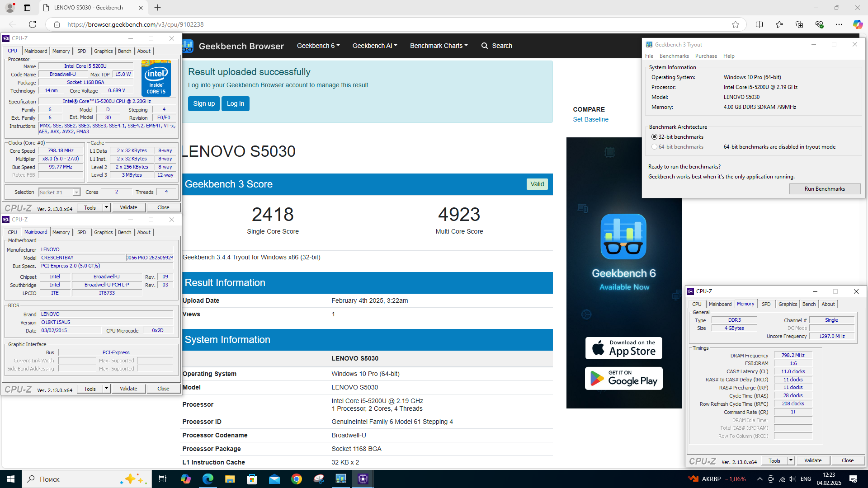Click the Log in button

(x=236, y=103)
